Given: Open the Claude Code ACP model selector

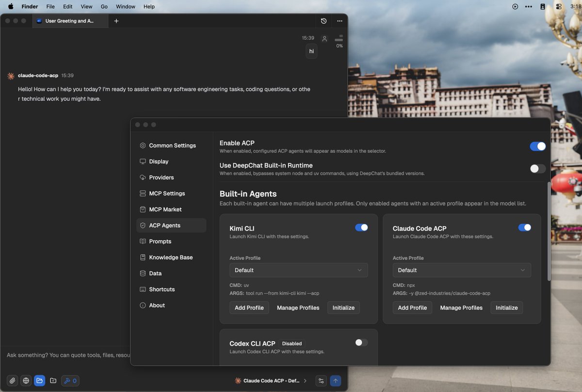Looking at the screenshot, I should tap(271, 381).
